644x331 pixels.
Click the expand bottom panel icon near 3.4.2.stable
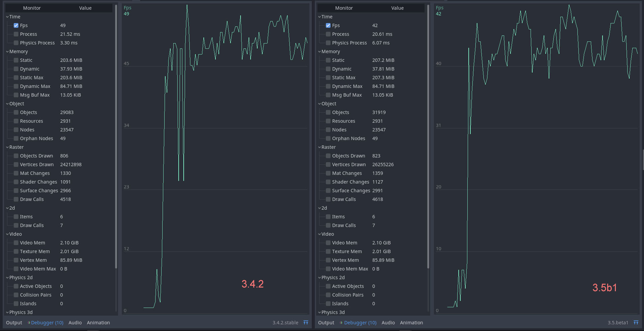306,322
